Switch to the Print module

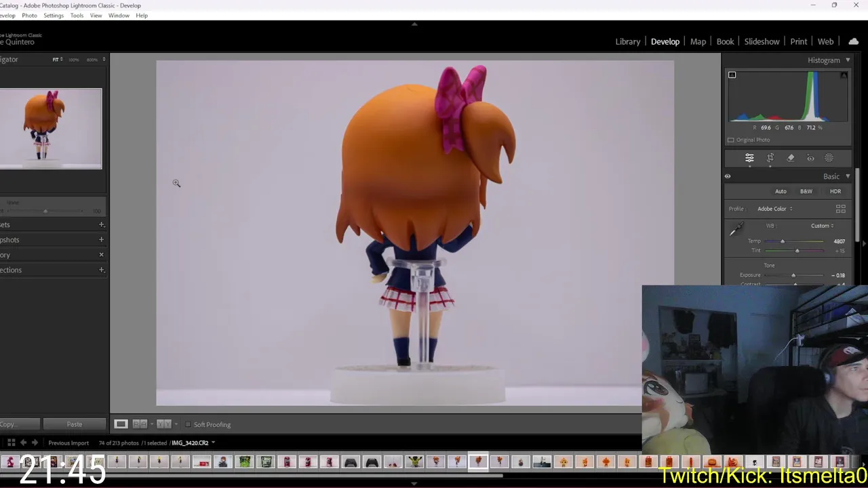click(x=798, y=41)
